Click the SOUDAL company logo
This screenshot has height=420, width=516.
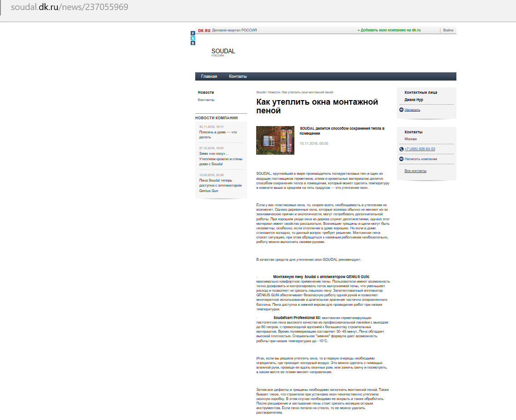(223, 52)
